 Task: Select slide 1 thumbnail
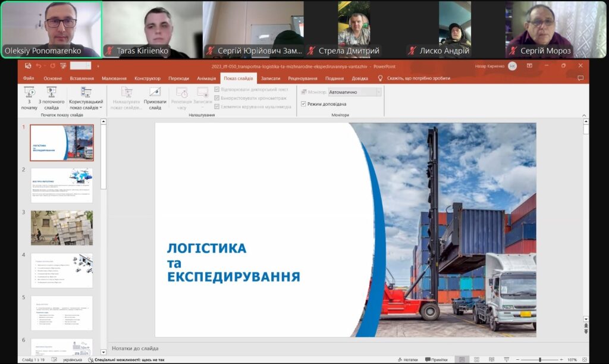pyautogui.click(x=62, y=143)
